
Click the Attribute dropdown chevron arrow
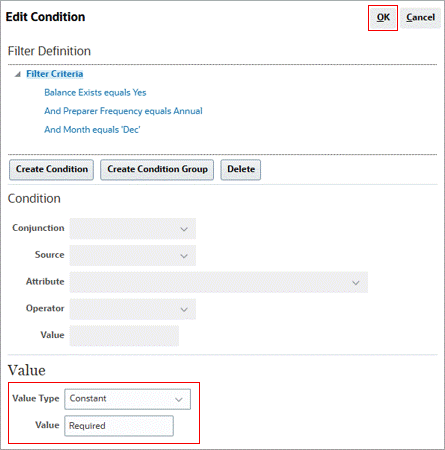point(356,283)
